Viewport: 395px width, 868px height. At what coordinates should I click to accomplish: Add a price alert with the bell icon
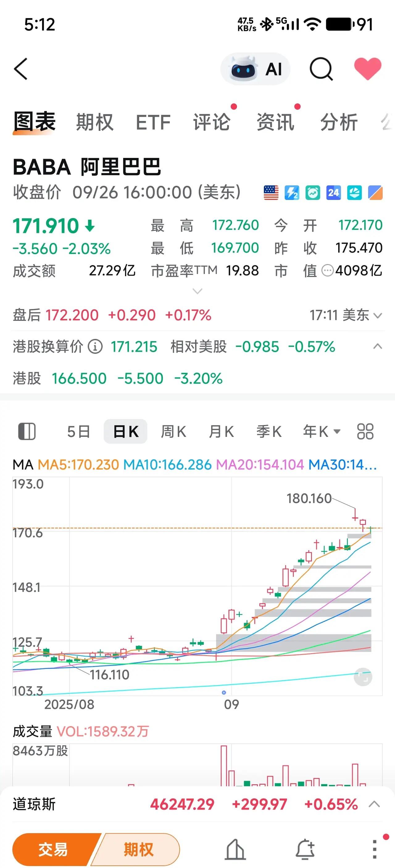click(305, 849)
